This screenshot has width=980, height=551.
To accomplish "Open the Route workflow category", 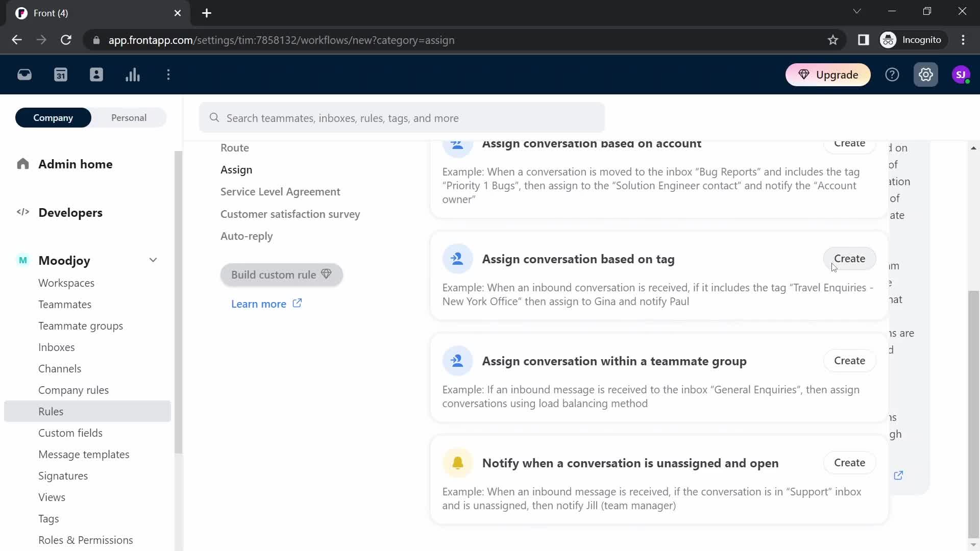I will 235,147.
